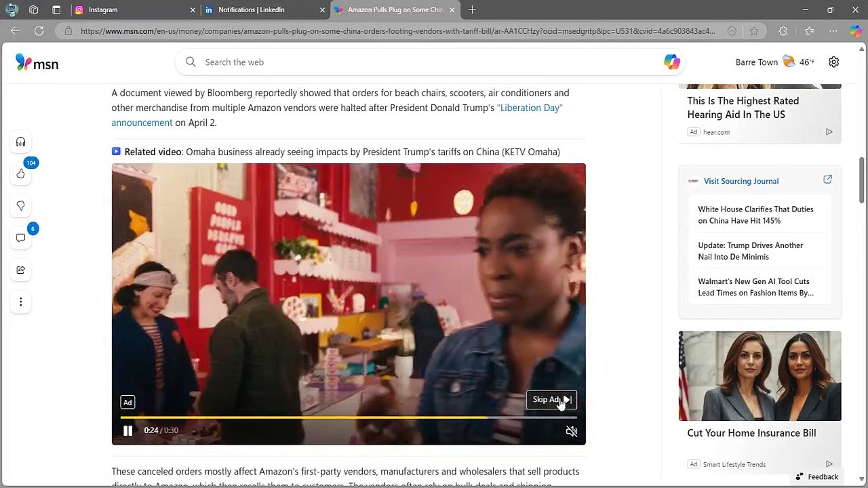This screenshot has width=868, height=488.
Task: Open Barre Town weather
Action: pos(775,62)
